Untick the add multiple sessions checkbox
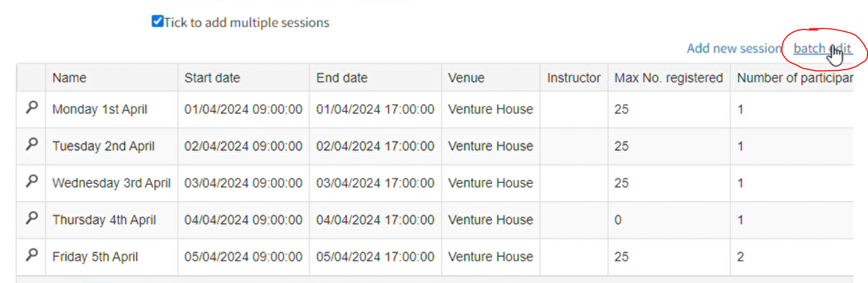868x283 pixels. tap(157, 22)
